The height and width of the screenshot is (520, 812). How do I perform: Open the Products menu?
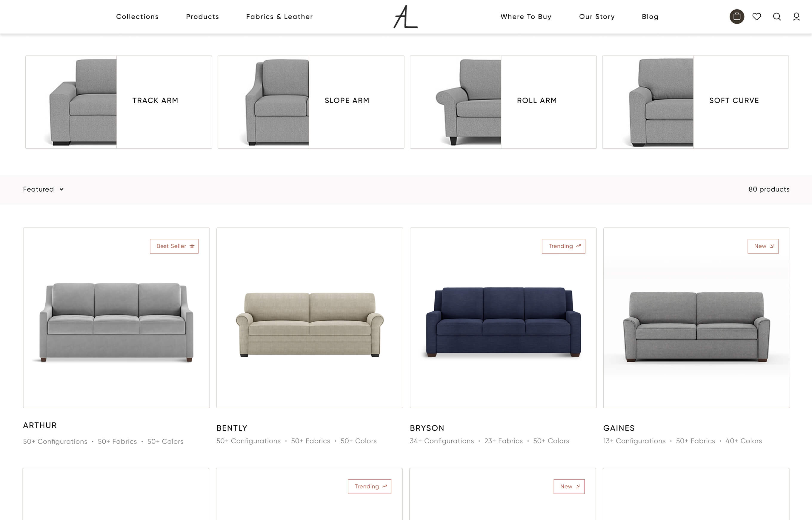pos(203,16)
